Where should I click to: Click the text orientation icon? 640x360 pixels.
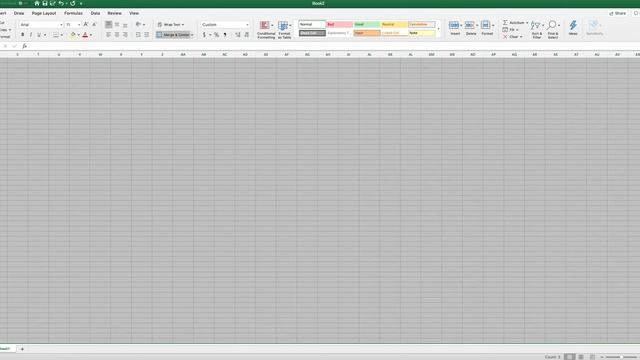click(x=138, y=24)
